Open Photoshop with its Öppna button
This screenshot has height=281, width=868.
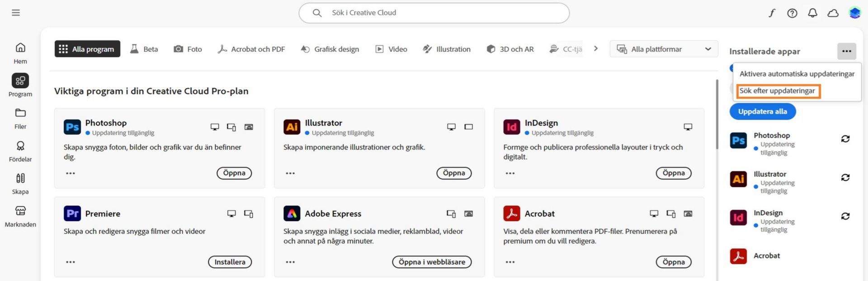click(234, 173)
